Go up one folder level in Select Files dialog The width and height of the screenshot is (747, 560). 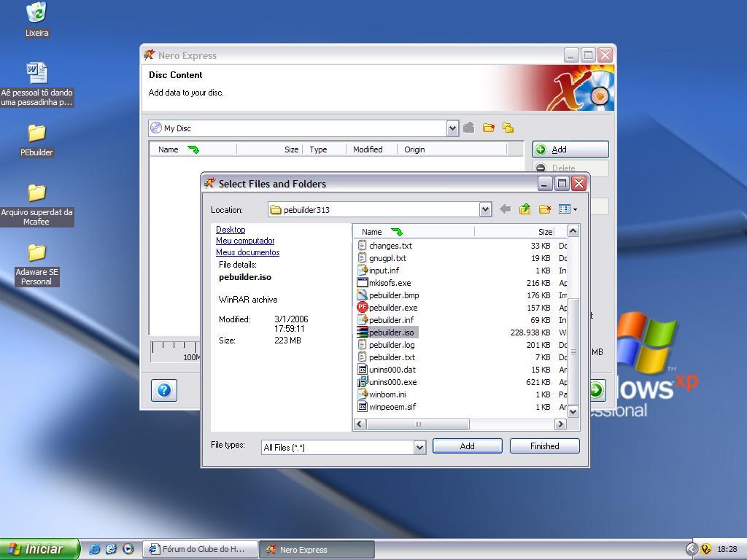(x=525, y=209)
